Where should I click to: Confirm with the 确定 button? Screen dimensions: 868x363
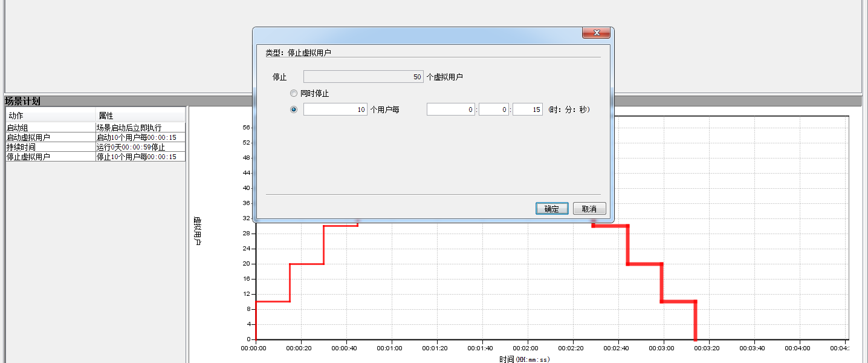click(x=551, y=209)
